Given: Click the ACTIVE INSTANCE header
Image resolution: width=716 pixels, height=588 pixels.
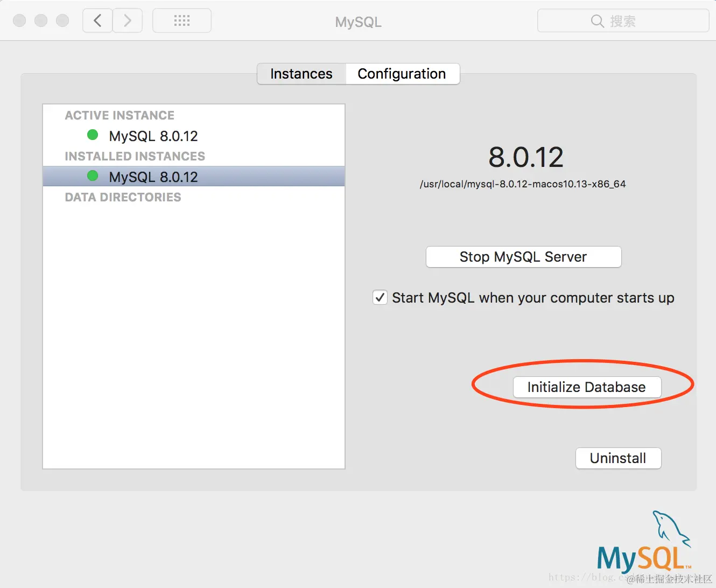Looking at the screenshot, I should click(120, 115).
